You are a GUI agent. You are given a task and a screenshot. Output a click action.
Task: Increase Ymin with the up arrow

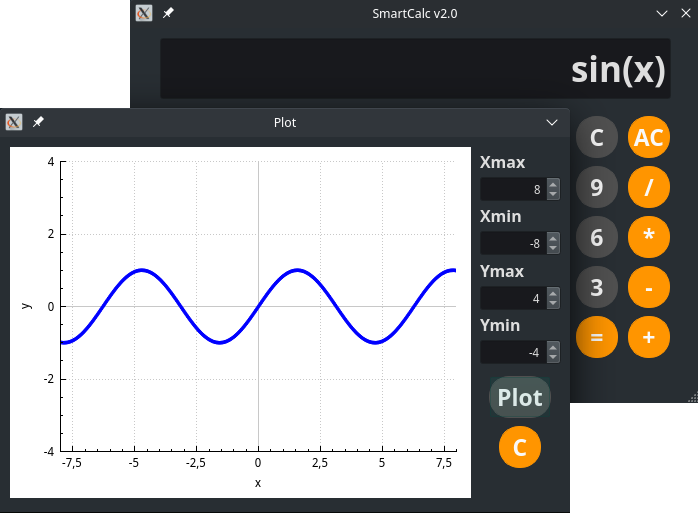tap(553, 347)
